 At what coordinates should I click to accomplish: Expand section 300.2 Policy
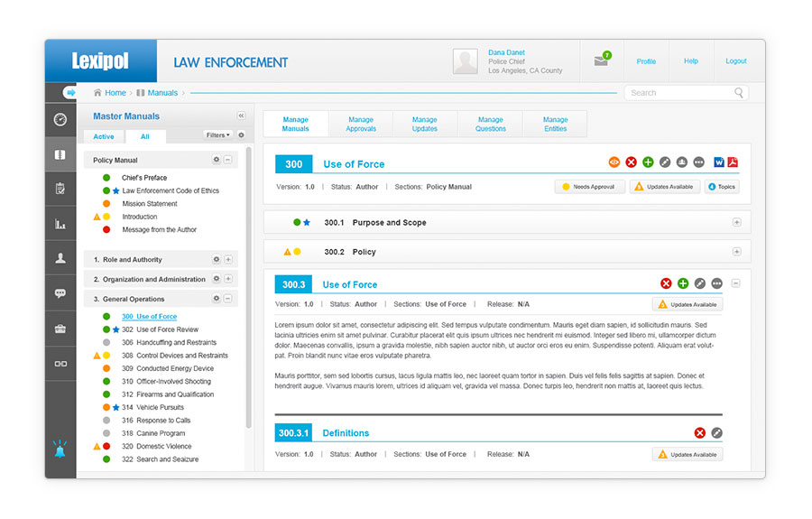coord(736,252)
